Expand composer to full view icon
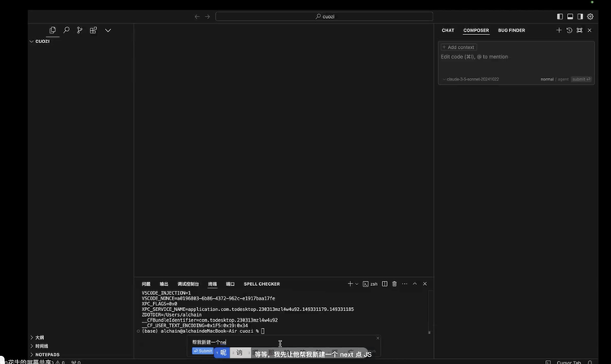This screenshot has width=611, height=364. tap(579, 30)
